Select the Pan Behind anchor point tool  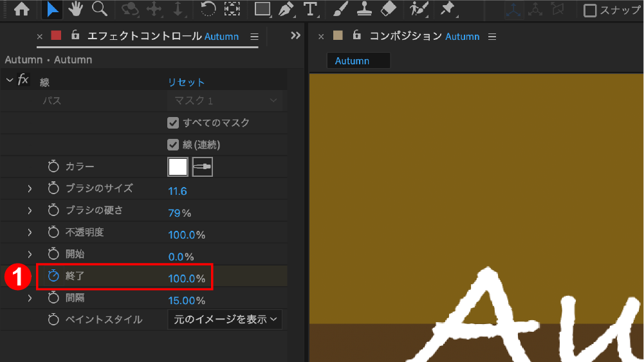click(232, 9)
